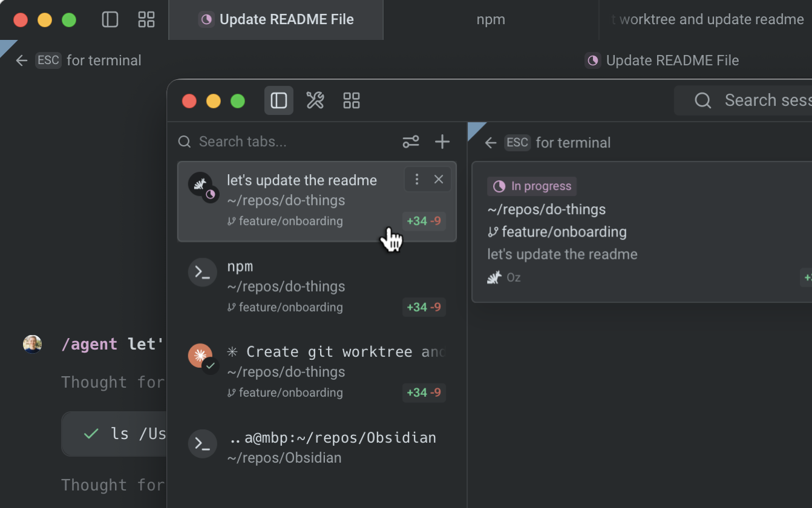Click the filter icon next to Search tabs
This screenshot has height=508, width=812.
point(411,142)
